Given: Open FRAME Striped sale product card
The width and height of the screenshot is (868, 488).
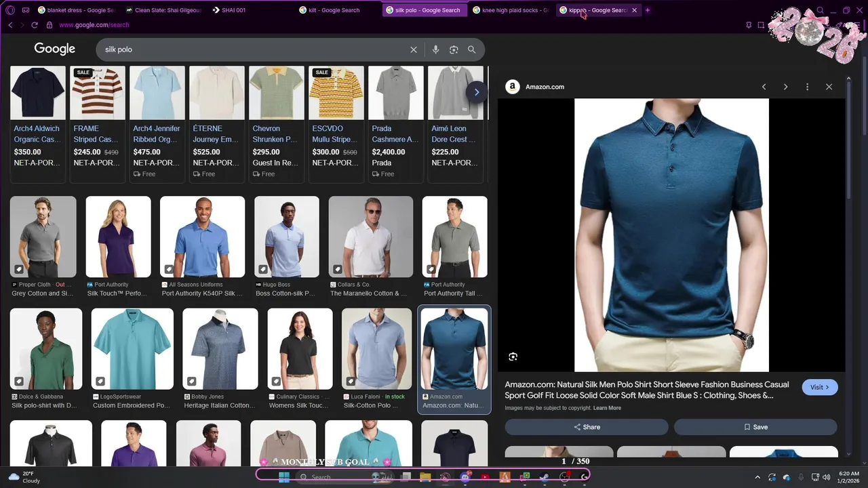Looking at the screenshot, I should [x=98, y=123].
